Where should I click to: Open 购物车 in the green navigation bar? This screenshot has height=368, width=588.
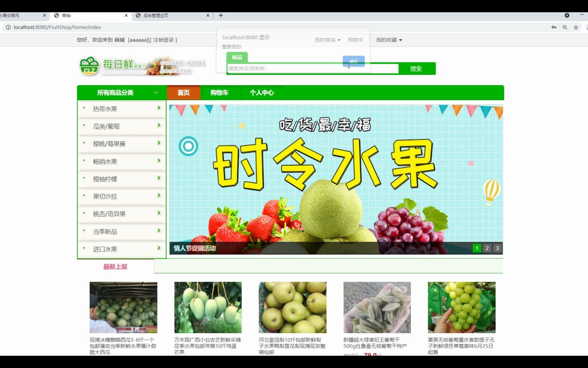(x=219, y=93)
